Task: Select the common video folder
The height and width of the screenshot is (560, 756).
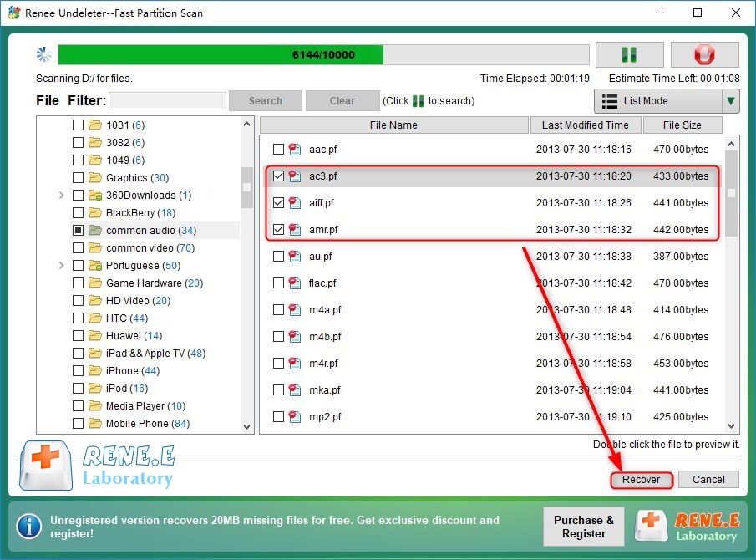Action: pyautogui.click(x=150, y=248)
